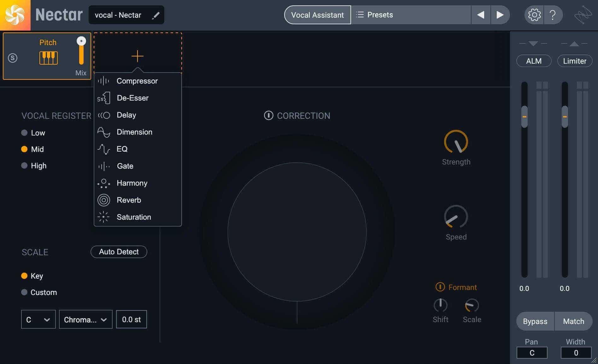Click the Formant Shift knob

coord(440,305)
